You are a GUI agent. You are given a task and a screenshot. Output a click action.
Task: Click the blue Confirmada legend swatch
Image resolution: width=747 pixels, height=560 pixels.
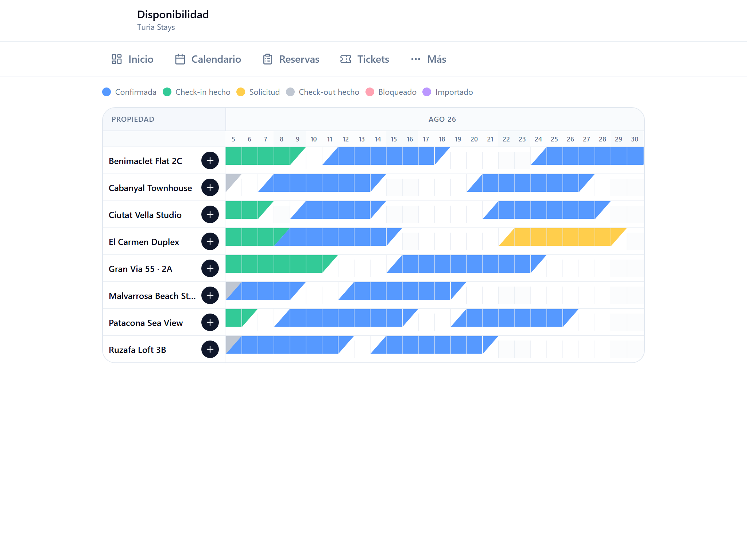[107, 92]
